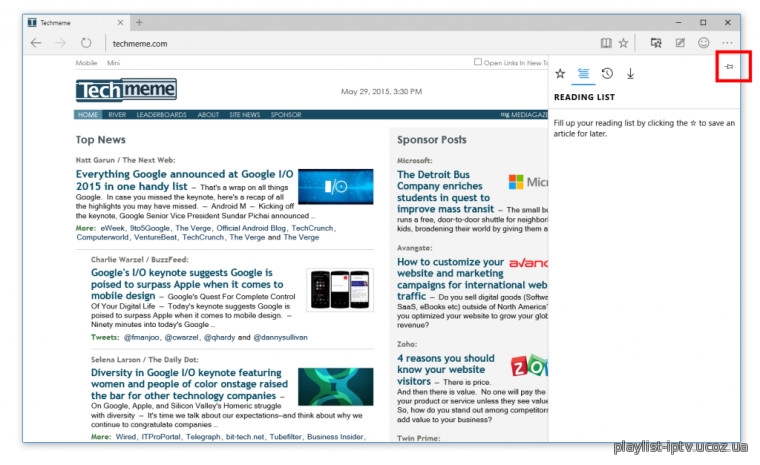Pin the hub pane open
The width and height of the screenshot is (760, 465).
[729, 66]
